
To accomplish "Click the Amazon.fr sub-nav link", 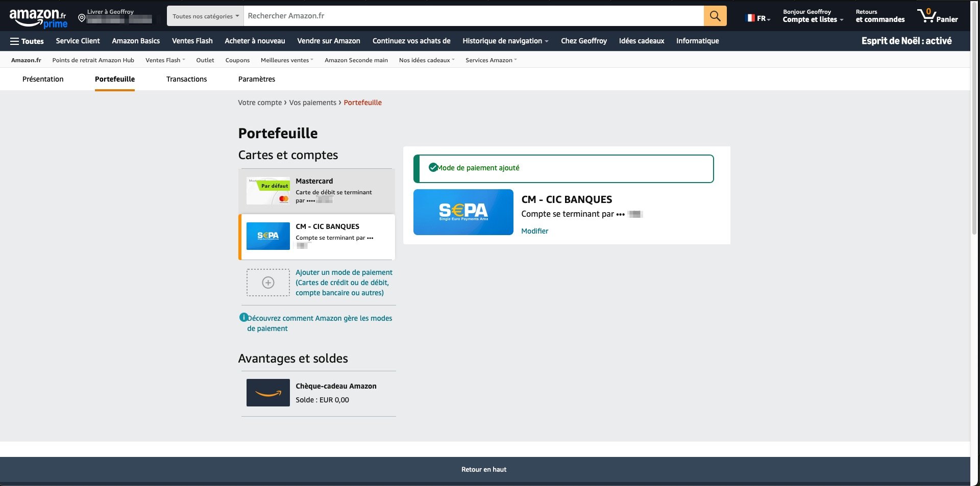I will tap(26, 60).
